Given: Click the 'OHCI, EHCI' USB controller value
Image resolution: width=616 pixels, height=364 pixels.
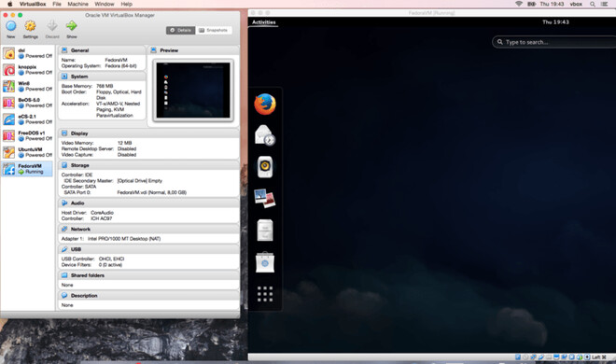Looking at the screenshot, I should (x=112, y=259).
